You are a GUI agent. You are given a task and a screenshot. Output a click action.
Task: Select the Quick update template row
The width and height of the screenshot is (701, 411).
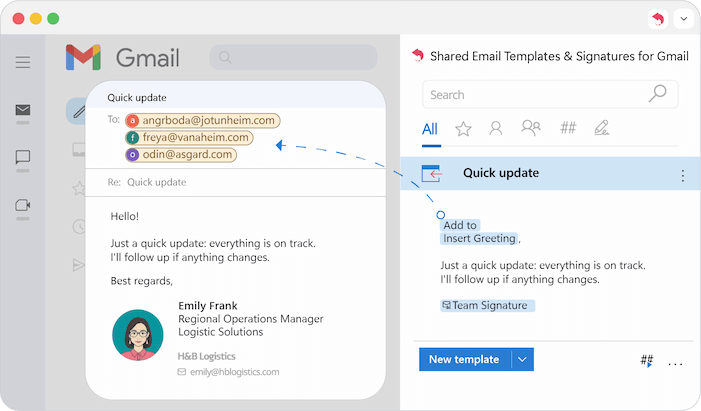tap(550, 174)
